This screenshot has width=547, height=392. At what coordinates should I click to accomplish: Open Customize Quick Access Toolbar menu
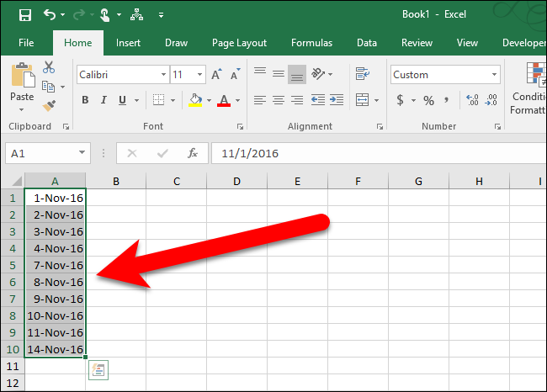click(161, 15)
